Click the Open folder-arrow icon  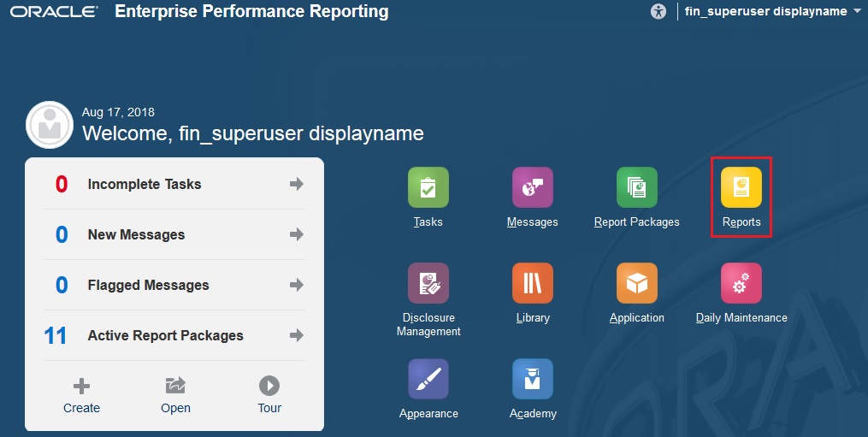tap(175, 386)
